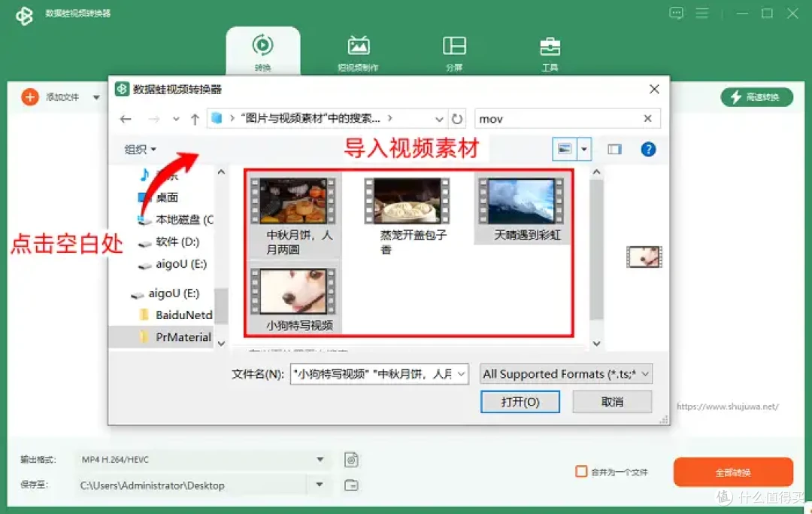Click the dog preview thumbnail in preview pane
812x514 pixels.
pos(644,257)
